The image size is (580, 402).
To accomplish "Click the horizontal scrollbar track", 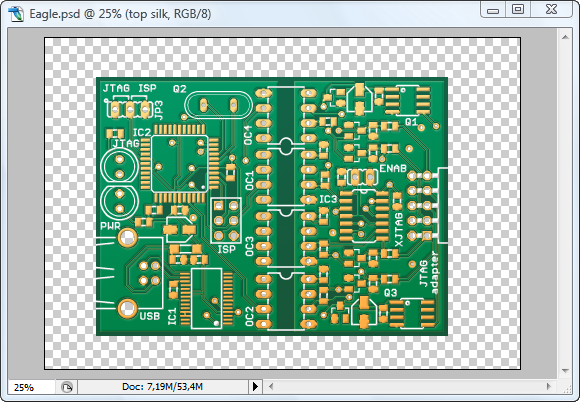I will (x=410, y=387).
